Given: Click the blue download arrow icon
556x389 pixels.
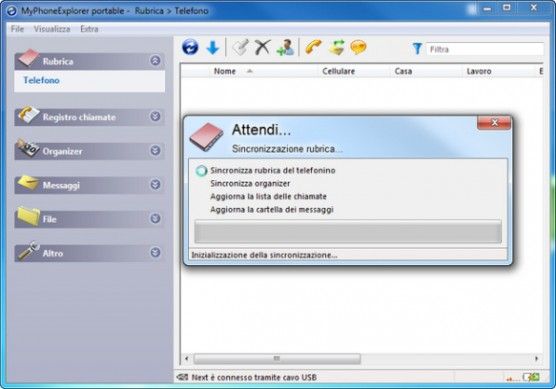Looking at the screenshot, I should click(213, 48).
